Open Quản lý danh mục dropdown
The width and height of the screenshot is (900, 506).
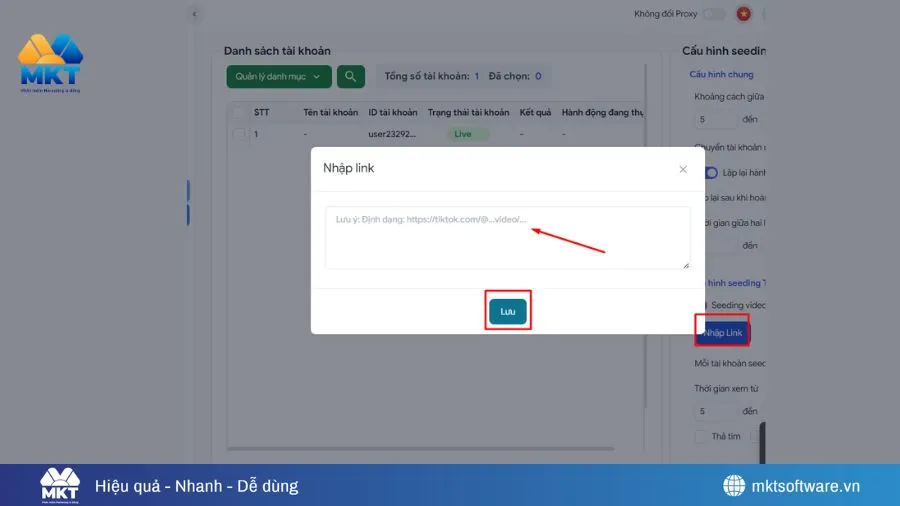[x=279, y=76]
